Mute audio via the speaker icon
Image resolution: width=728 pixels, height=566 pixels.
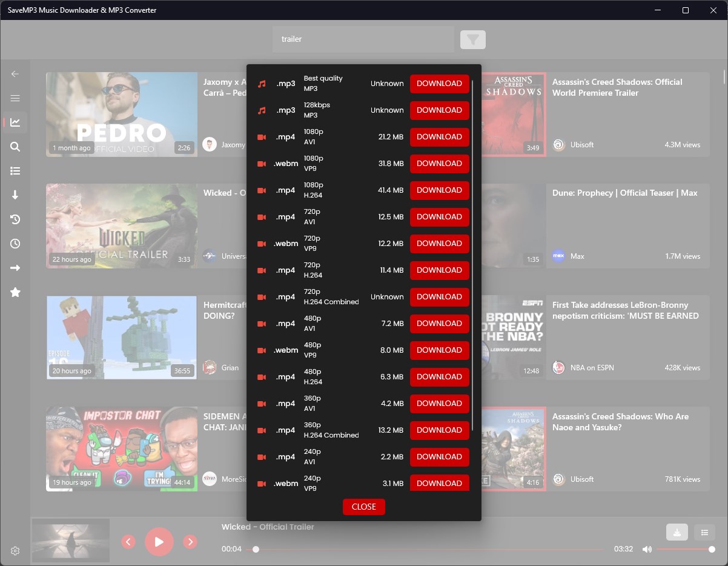[x=647, y=548]
